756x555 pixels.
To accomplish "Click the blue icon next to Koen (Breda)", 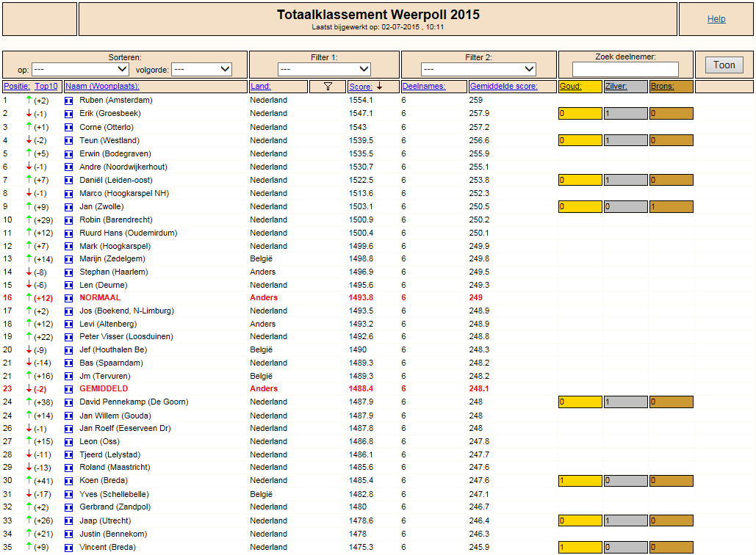I will point(69,481).
